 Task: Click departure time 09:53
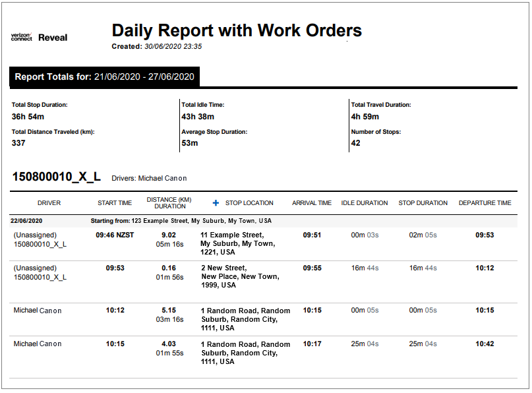(485, 235)
